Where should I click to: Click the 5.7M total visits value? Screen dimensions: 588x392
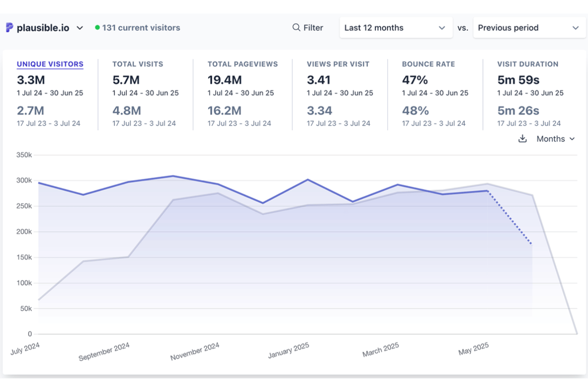126,80
